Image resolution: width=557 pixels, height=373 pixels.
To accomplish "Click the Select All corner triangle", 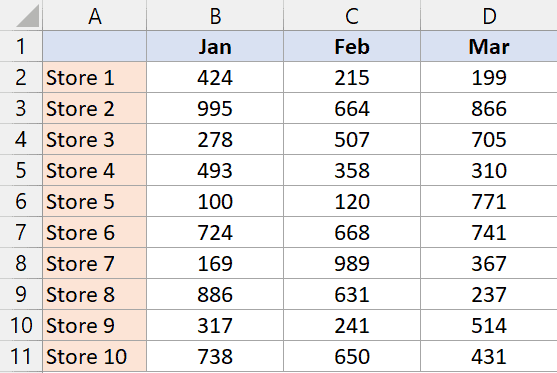I will [x=27, y=16].
